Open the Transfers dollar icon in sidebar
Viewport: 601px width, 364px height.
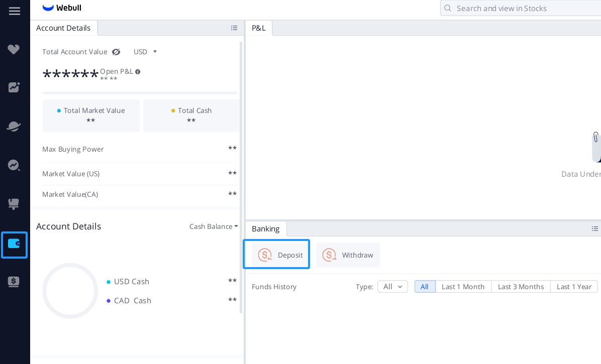pos(14,282)
